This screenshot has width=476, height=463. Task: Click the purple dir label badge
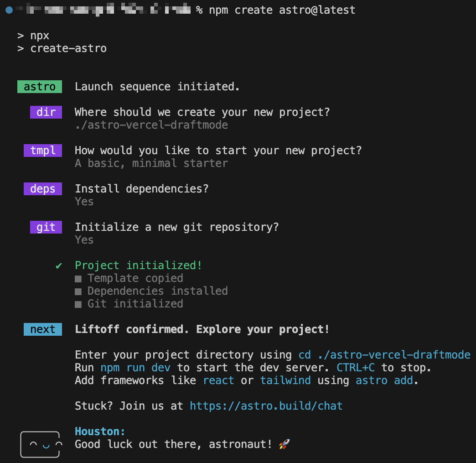(x=46, y=112)
